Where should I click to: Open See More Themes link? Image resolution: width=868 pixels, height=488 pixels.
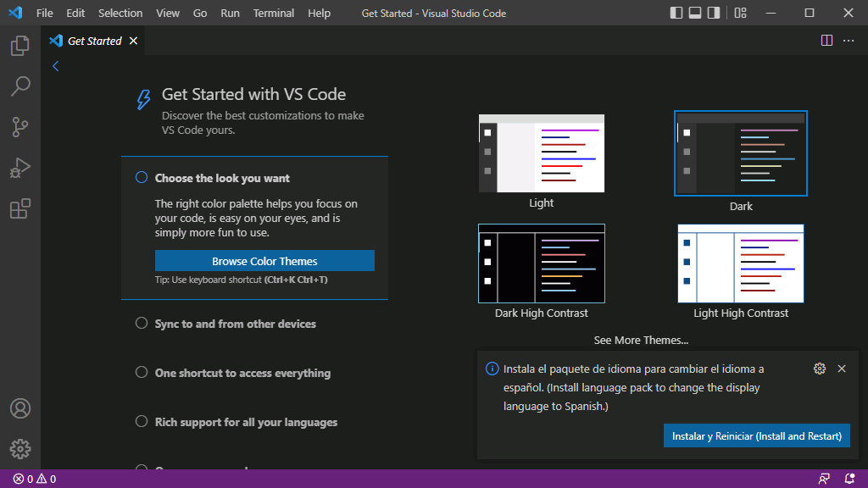(x=641, y=341)
